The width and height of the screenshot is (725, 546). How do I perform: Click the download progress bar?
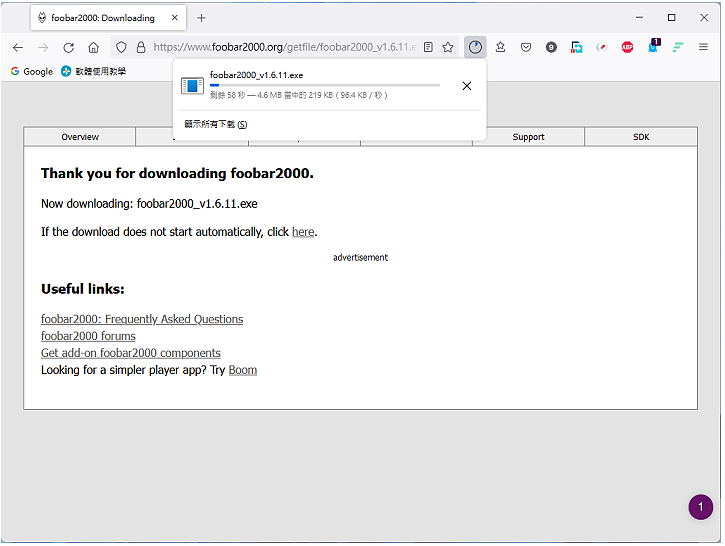pos(325,85)
